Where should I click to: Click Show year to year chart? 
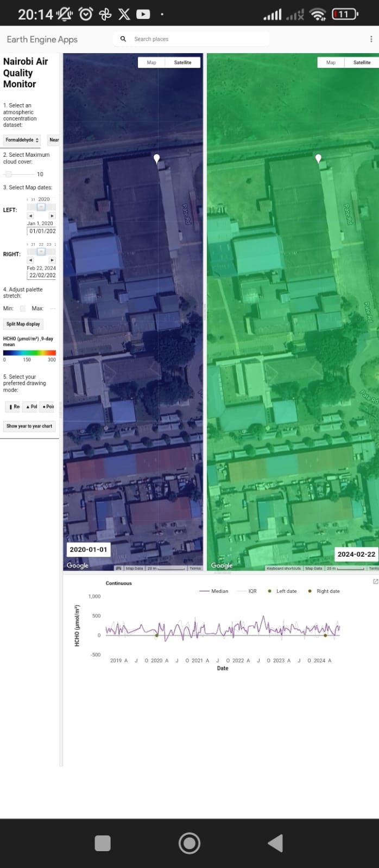(x=29, y=426)
